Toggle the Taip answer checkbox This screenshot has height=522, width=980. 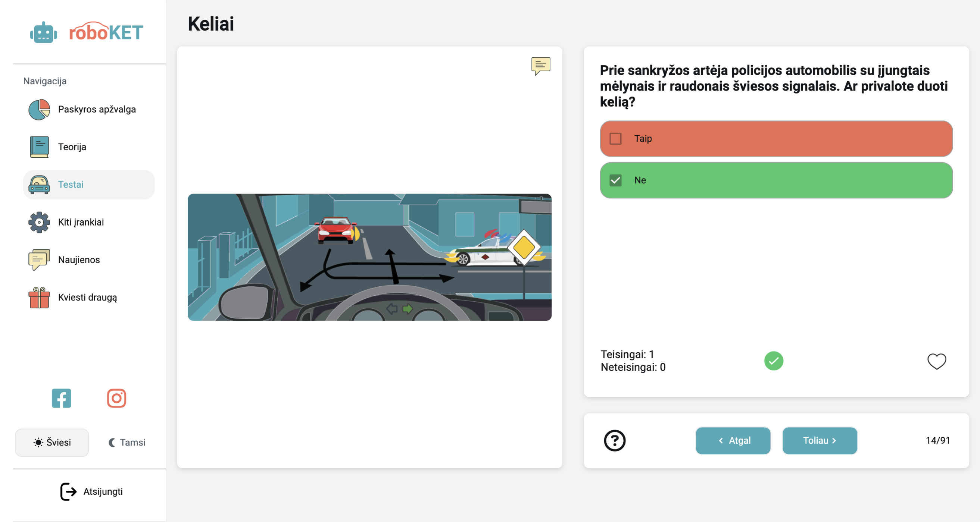coord(615,138)
